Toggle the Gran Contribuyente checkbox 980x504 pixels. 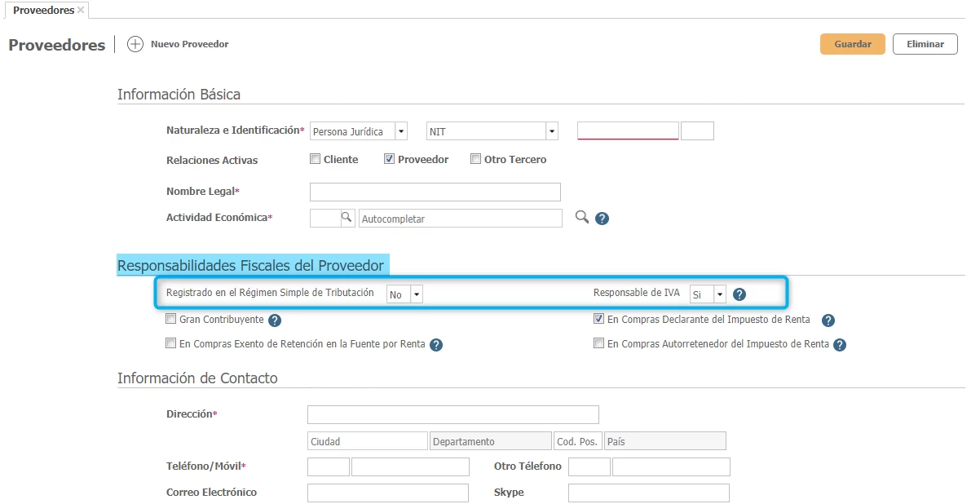click(x=171, y=320)
